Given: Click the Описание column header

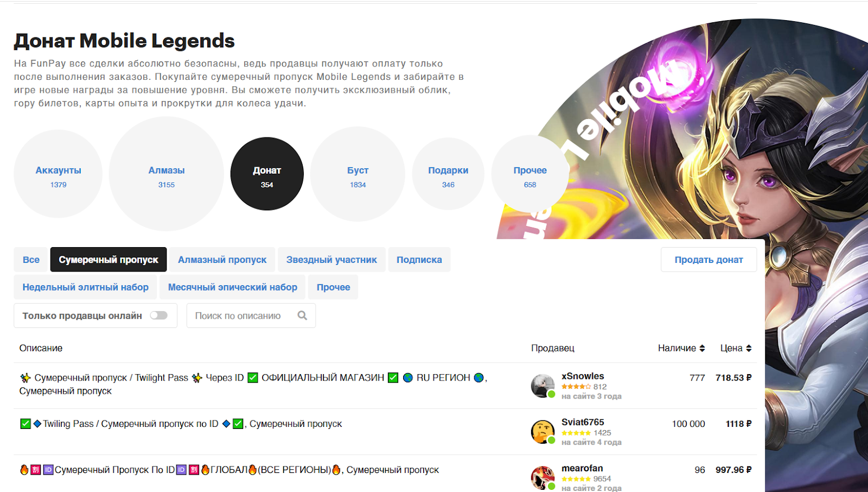Looking at the screenshot, I should [x=41, y=348].
